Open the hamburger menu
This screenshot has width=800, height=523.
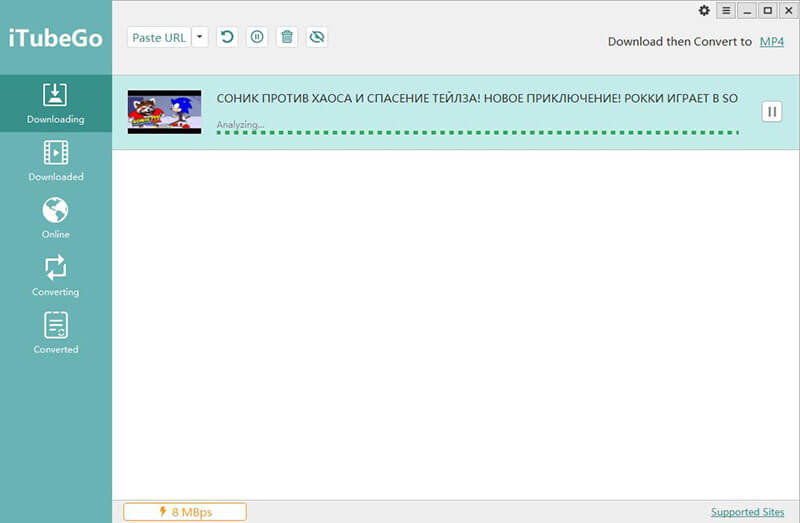[726, 11]
